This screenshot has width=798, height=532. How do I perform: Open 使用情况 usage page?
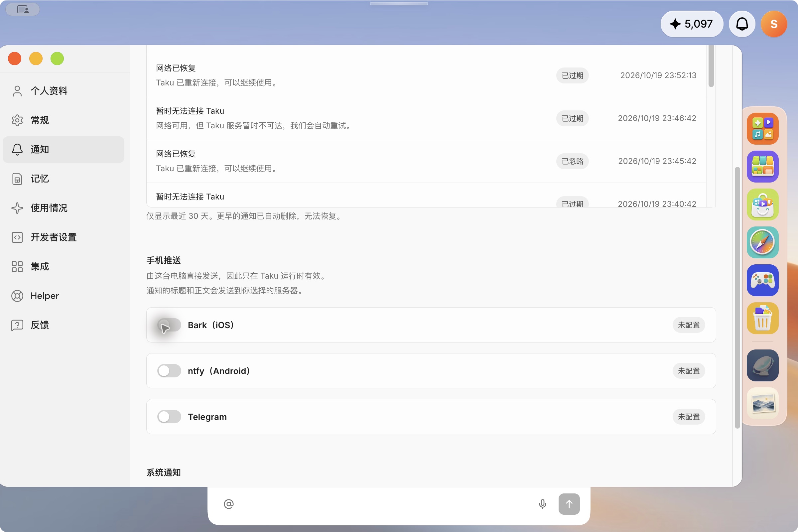(x=64, y=208)
